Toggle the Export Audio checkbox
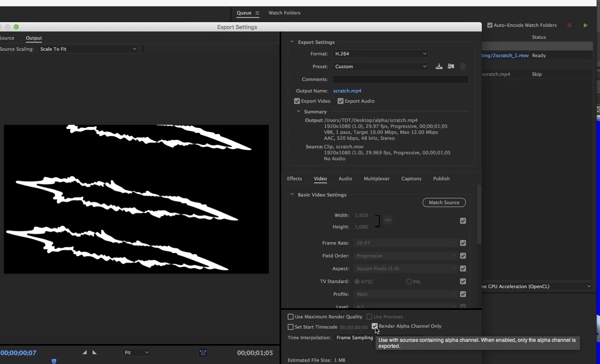The height and width of the screenshot is (364, 600). coord(341,101)
